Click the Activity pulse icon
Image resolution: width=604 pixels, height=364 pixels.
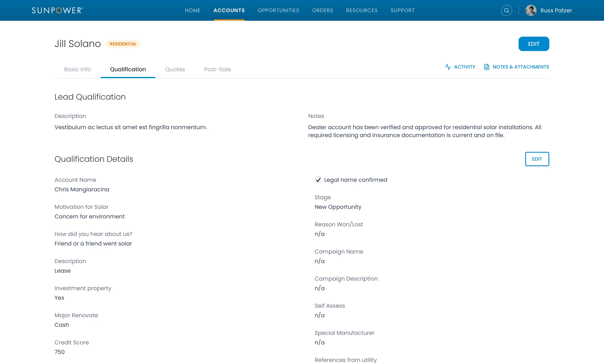448,67
